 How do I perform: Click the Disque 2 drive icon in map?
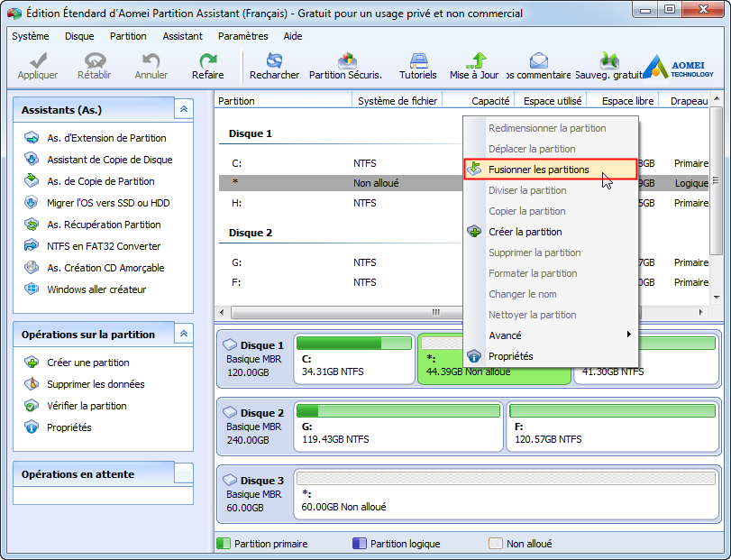230,413
